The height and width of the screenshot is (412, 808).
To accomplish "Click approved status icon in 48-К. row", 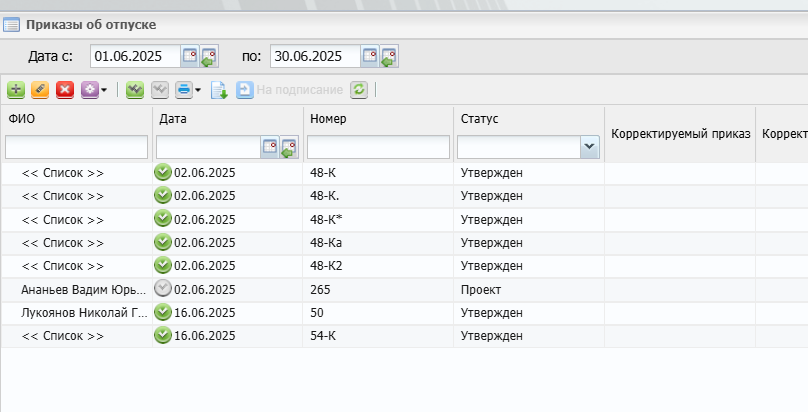I will 163,196.
